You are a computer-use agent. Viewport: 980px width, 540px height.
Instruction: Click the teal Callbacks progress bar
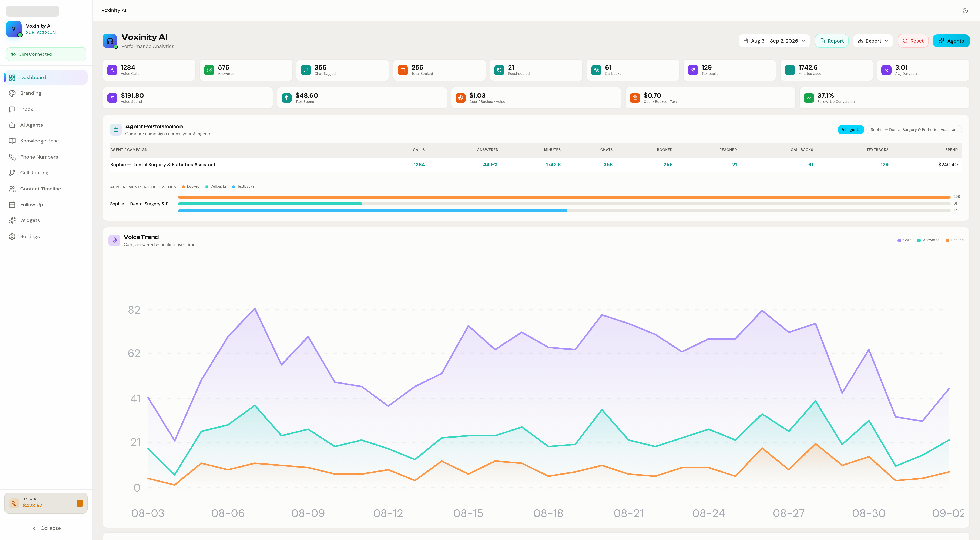[270, 204]
